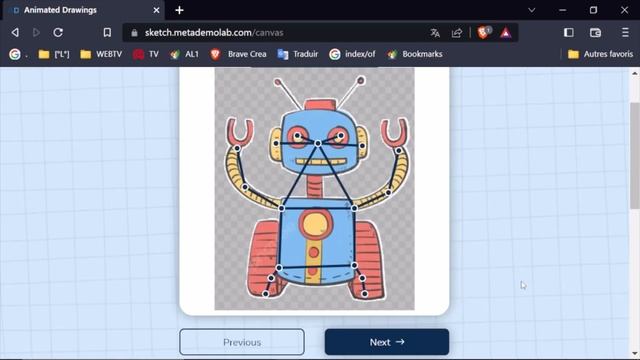Screen dimensions: 640x360
Task: Open the Brave Wallet icon
Action: click(x=596, y=33)
